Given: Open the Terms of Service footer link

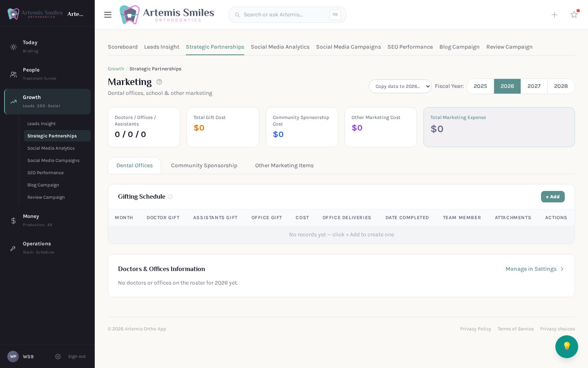Looking at the screenshot, I should (x=515, y=329).
